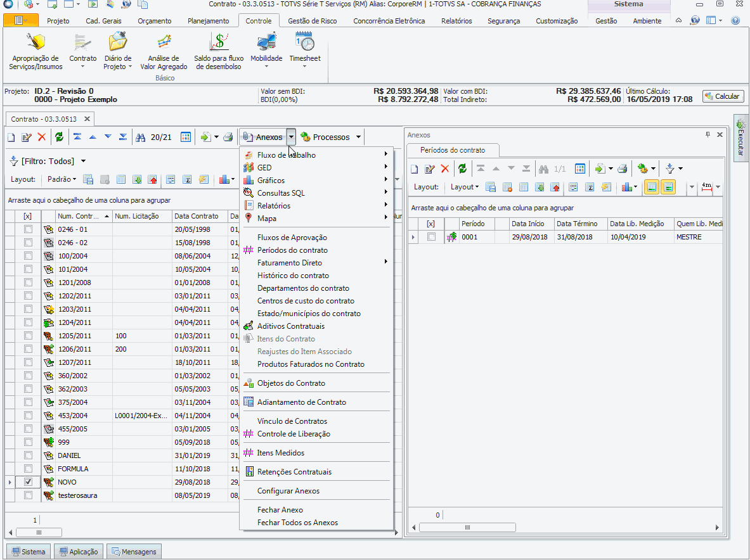Go to first contract record
This screenshot has height=560, width=750.
tap(77, 137)
